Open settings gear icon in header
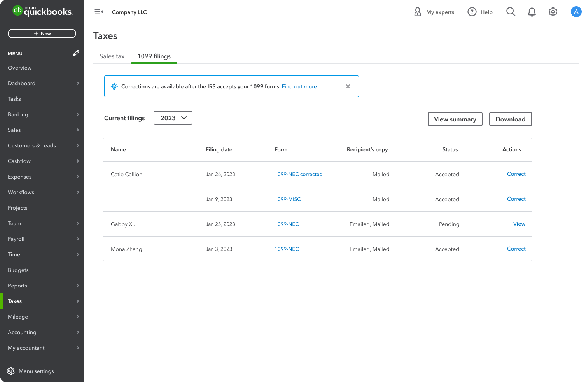This screenshot has height=382, width=588. pos(553,12)
